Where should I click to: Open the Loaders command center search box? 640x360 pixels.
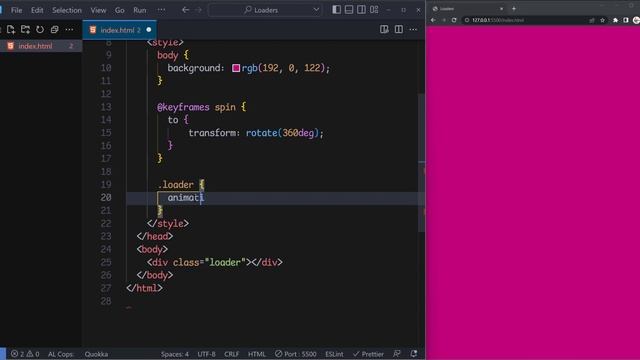(265, 10)
